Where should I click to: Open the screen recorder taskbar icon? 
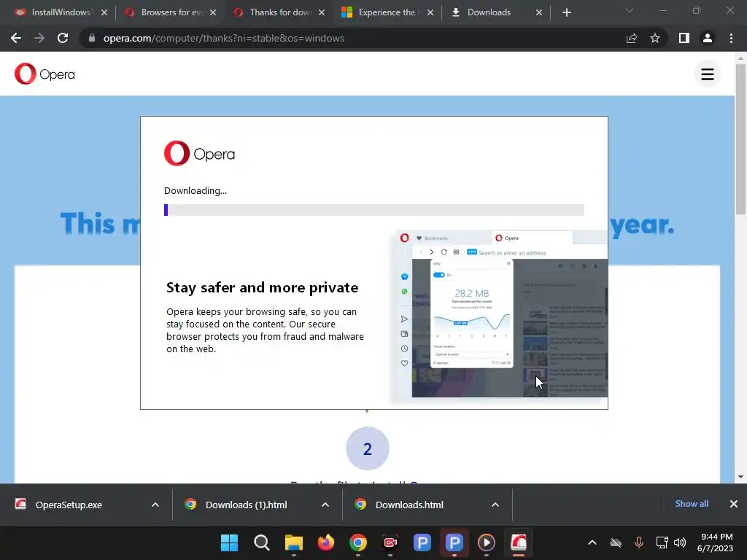pos(390,542)
